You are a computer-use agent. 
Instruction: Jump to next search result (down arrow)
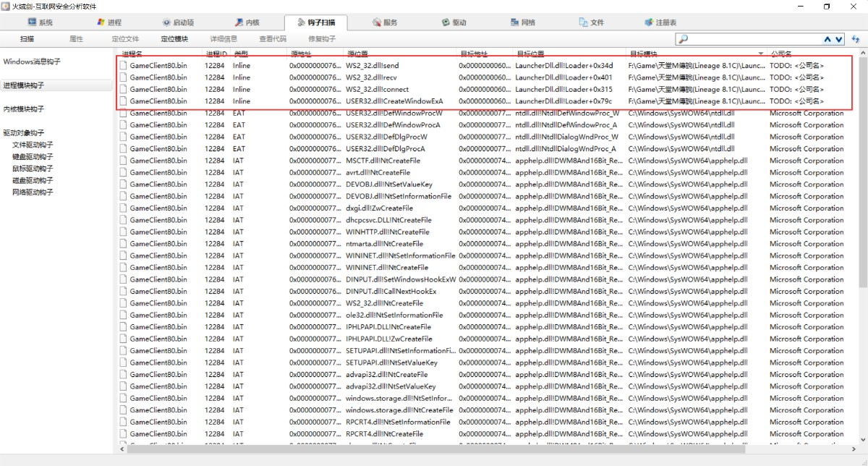pyautogui.click(x=839, y=39)
